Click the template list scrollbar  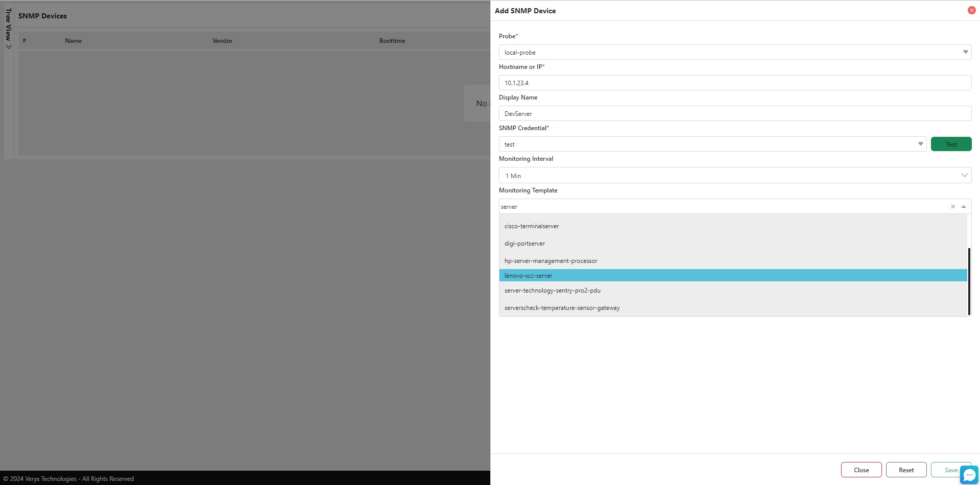coord(969,281)
